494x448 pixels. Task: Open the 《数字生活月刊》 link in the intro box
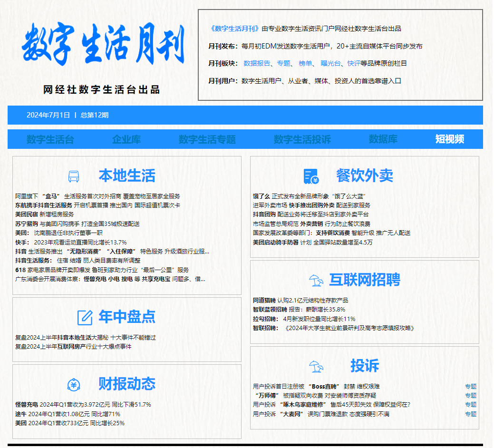coord(235,29)
